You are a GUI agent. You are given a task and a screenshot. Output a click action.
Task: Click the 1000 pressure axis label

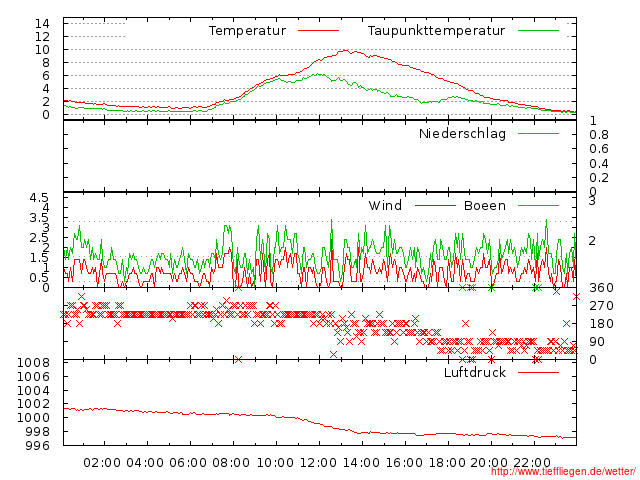33,418
